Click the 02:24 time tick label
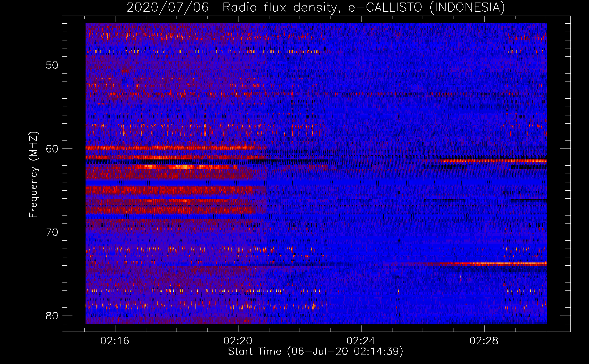The image size is (589, 364). coord(361,341)
